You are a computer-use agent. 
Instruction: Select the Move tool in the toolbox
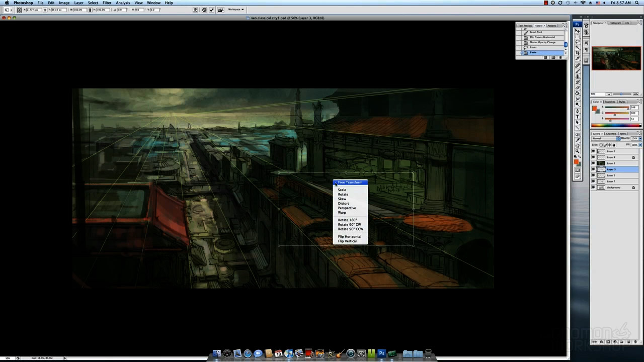pyautogui.click(x=578, y=31)
